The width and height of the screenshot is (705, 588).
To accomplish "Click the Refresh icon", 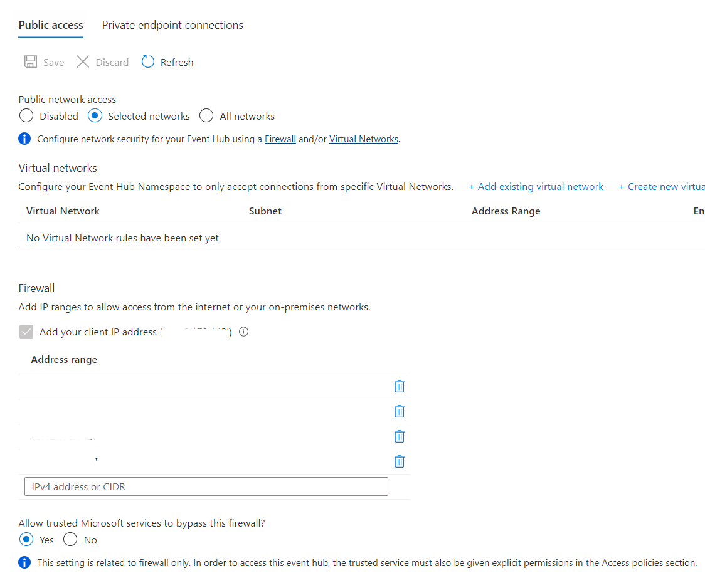I will click(147, 61).
